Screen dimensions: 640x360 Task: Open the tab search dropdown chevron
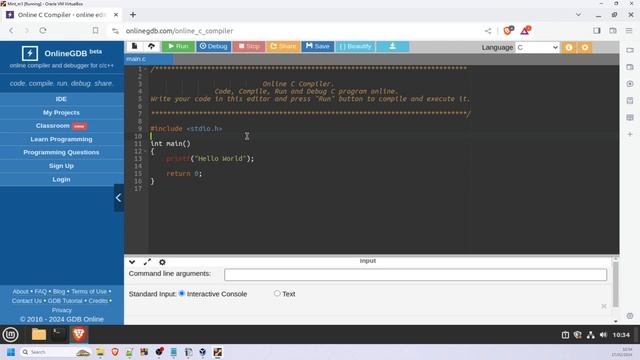tap(578, 15)
